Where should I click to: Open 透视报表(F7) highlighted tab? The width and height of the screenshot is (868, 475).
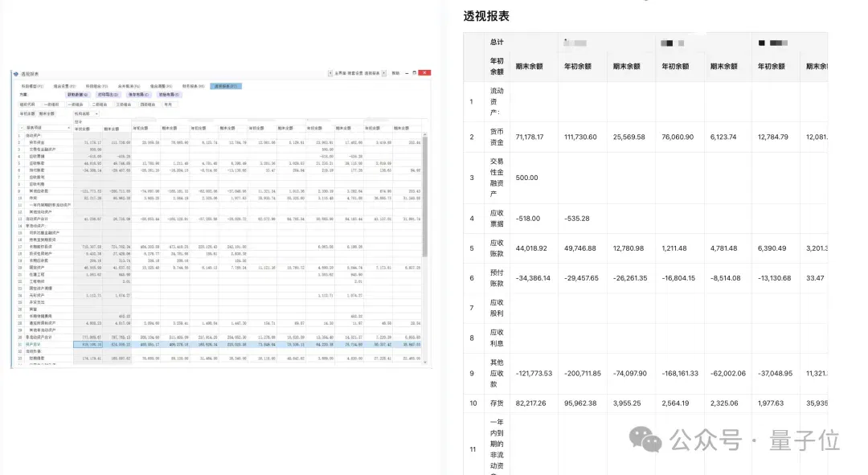[226, 86]
